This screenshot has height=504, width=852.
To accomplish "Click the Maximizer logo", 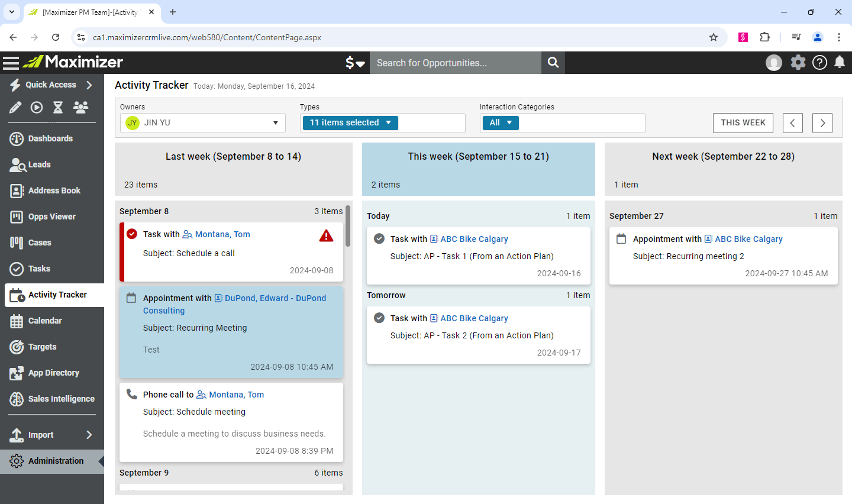I will point(73,62).
